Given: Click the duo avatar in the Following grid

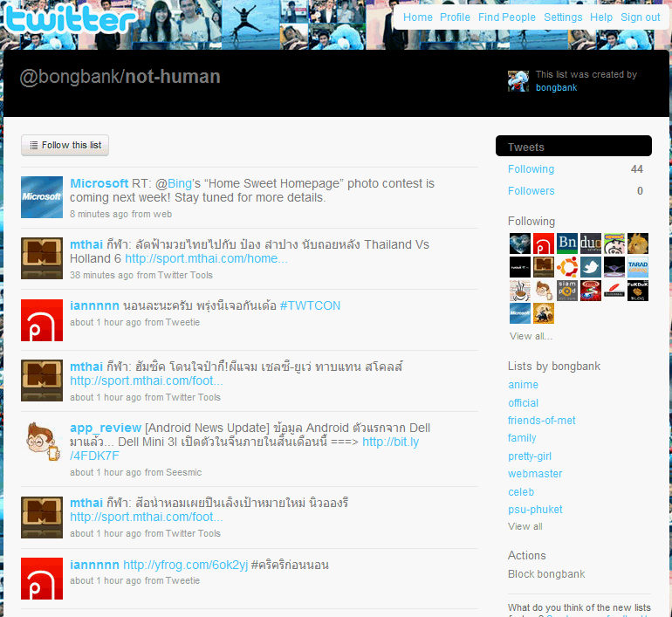Looking at the screenshot, I should [591, 243].
